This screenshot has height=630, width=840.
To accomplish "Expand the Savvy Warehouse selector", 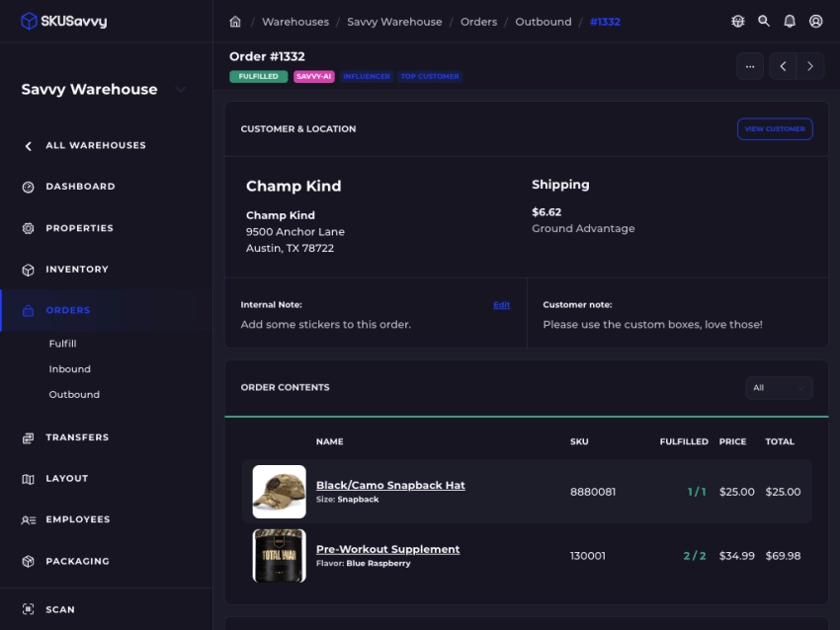I will coord(180,90).
